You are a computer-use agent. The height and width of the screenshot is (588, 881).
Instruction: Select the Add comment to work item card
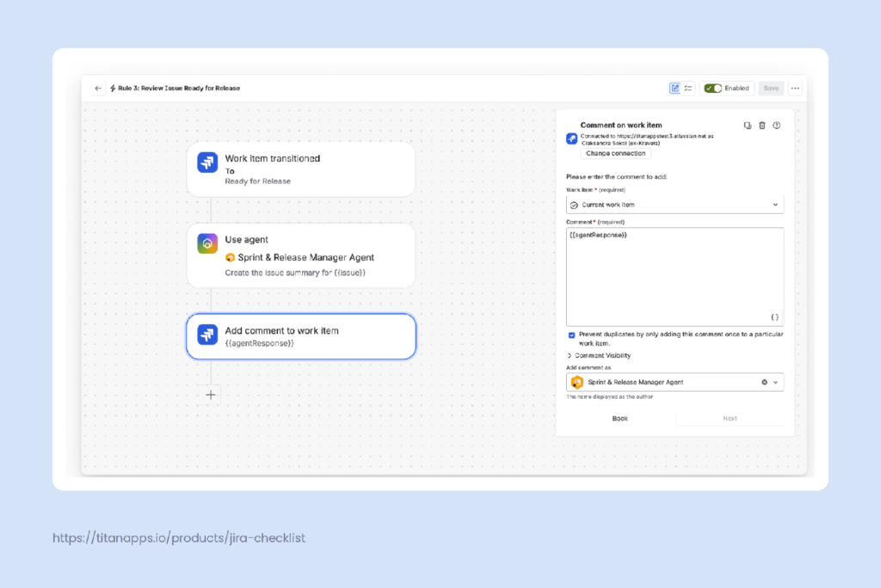(x=301, y=336)
